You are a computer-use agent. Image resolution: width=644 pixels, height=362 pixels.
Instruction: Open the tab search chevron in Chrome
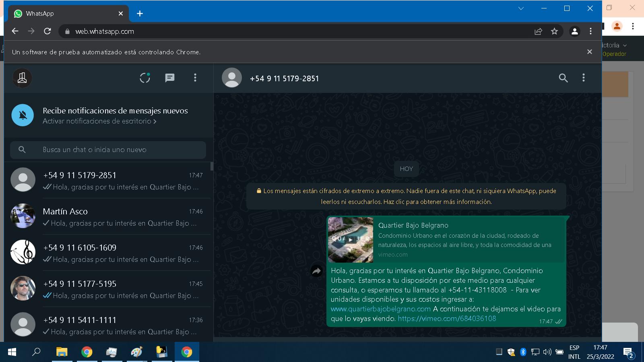(521, 8)
